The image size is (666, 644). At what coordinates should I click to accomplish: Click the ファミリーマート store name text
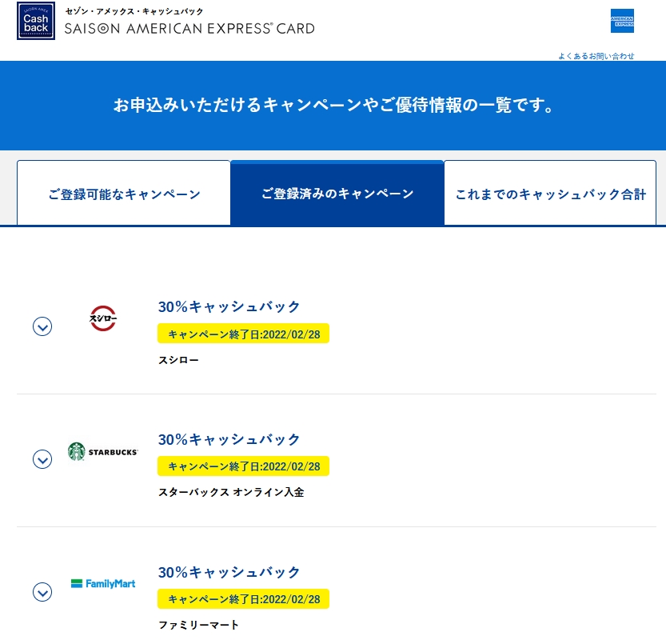click(x=198, y=625)
